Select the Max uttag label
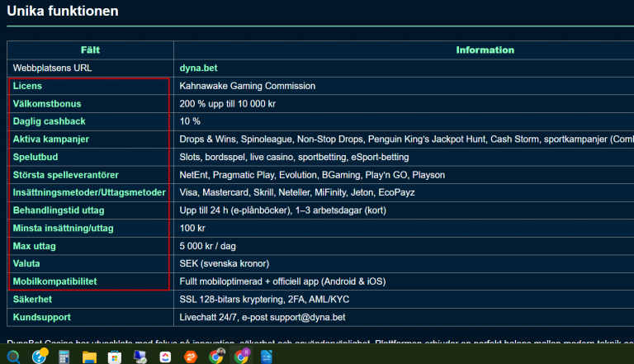This screenshot has height=364, width=634. (x=35, y=246)
